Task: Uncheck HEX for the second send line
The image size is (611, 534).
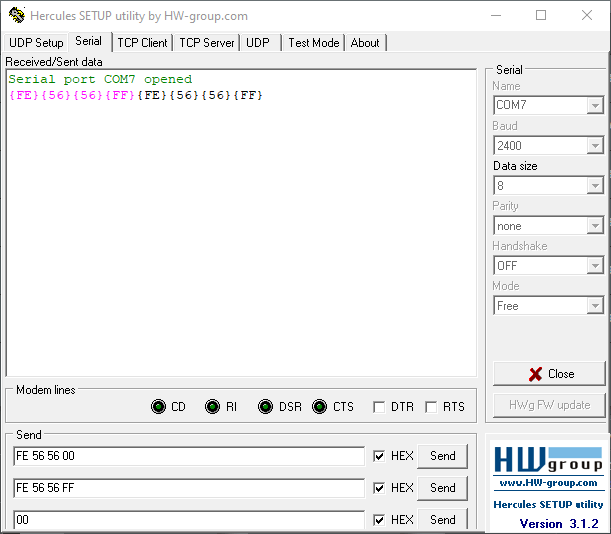Action: (379, 488)
